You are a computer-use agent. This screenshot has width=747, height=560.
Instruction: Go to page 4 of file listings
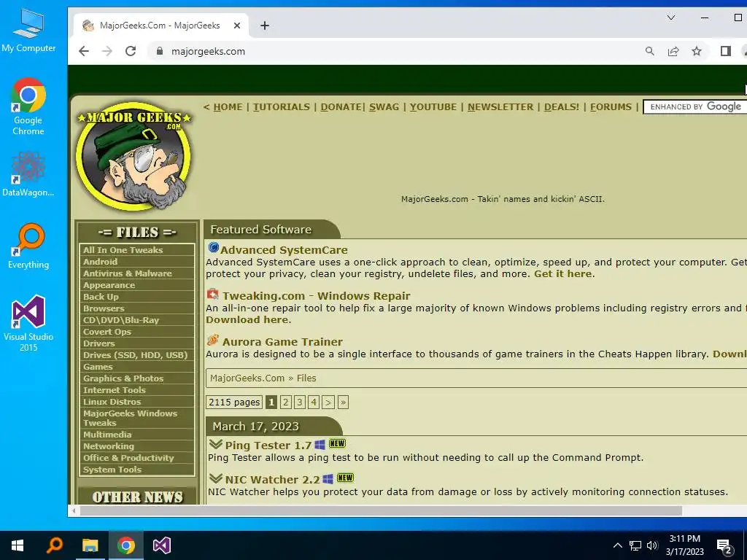[x=314, y=402]
